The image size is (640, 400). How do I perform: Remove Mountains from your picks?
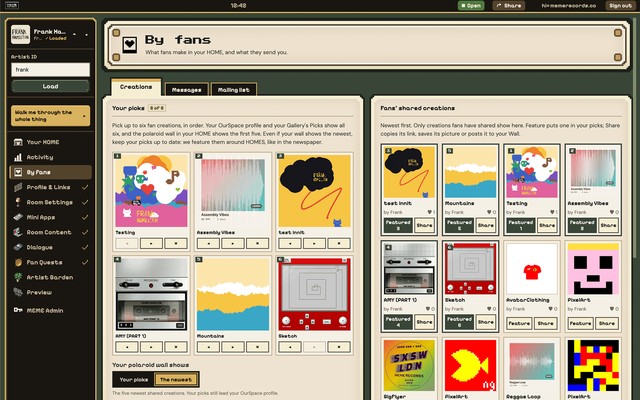(x=257, y=347)
